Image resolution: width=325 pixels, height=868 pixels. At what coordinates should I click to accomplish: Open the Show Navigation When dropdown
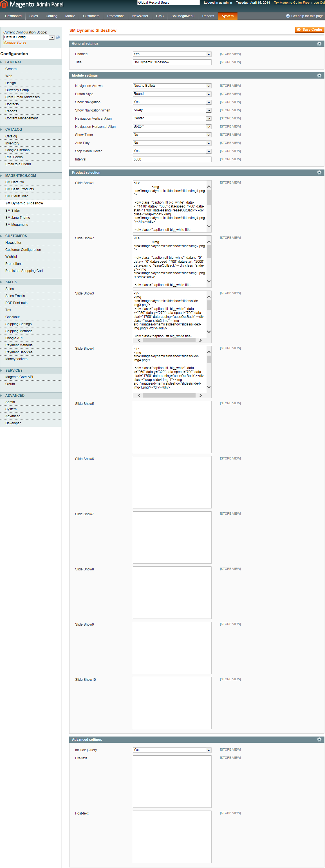coord(172,110)
